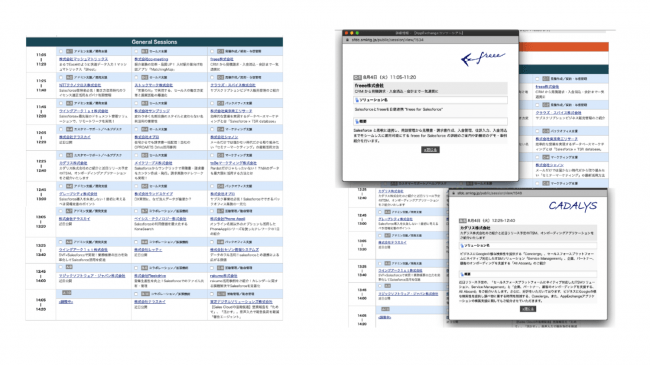The width and height of the screenshot is (650, 365).
Task: Click the lock icon in the CADALYS popup address bar
Action: coord(454,193)
